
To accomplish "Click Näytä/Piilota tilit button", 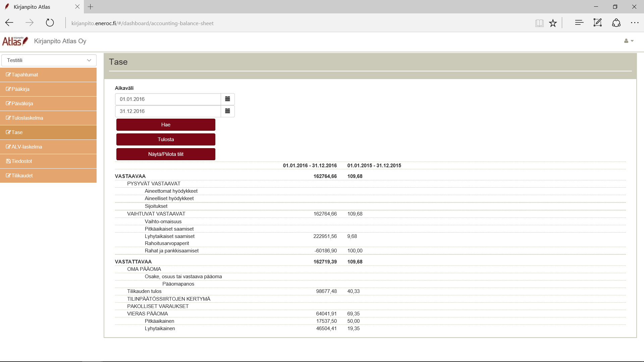I will [166, 154].
